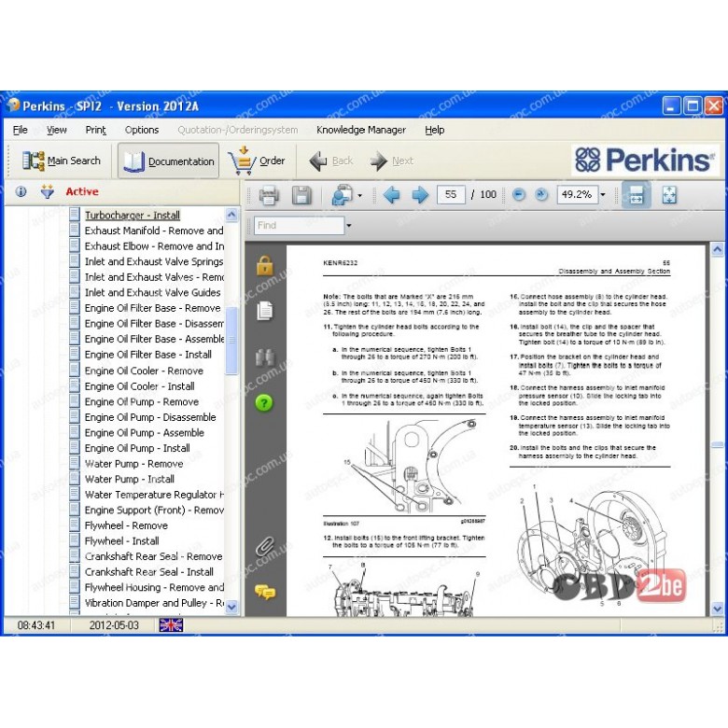Screen dimensions: 728x728
Task: Click the page number field
Action: tap(451, 194)
